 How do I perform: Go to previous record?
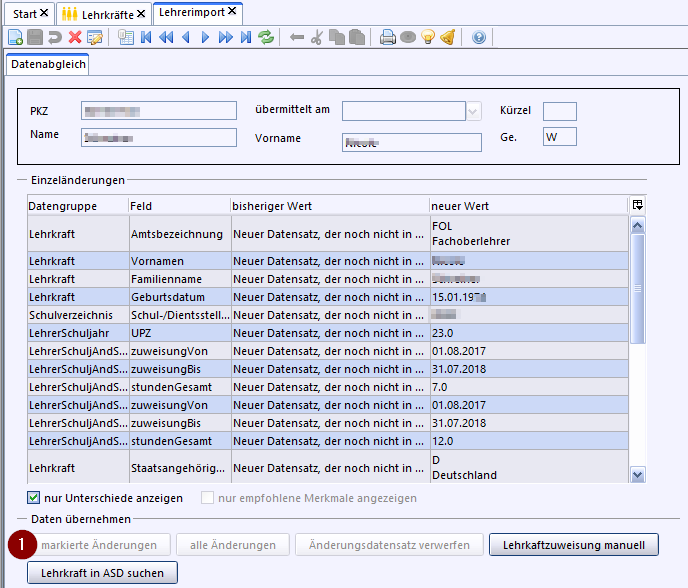186,37
